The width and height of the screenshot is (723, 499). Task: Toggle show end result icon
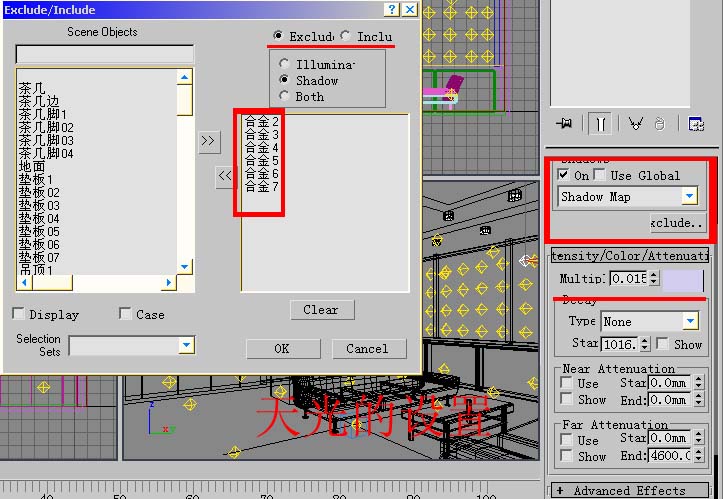[x=600, y=124]
